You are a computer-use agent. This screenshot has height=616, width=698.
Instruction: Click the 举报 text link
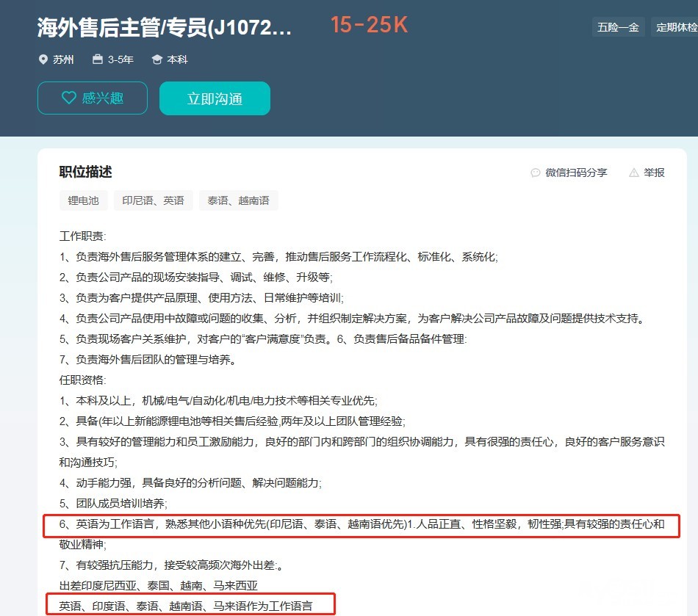654,173
